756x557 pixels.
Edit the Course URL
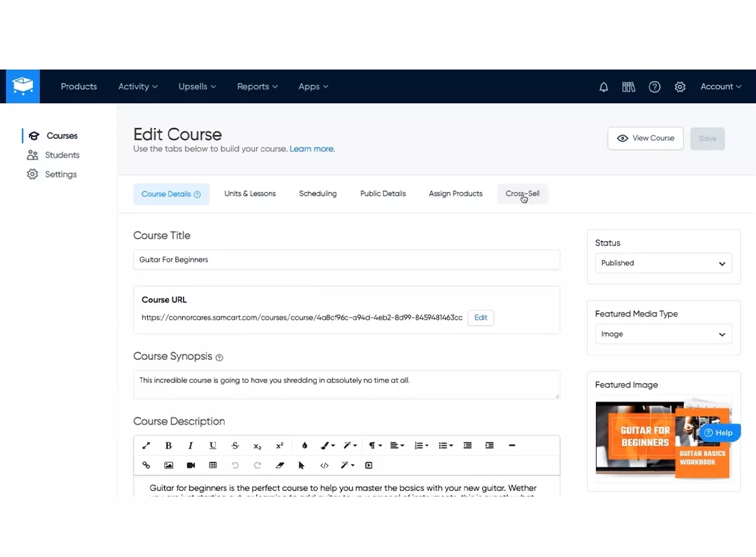[480, 318]
